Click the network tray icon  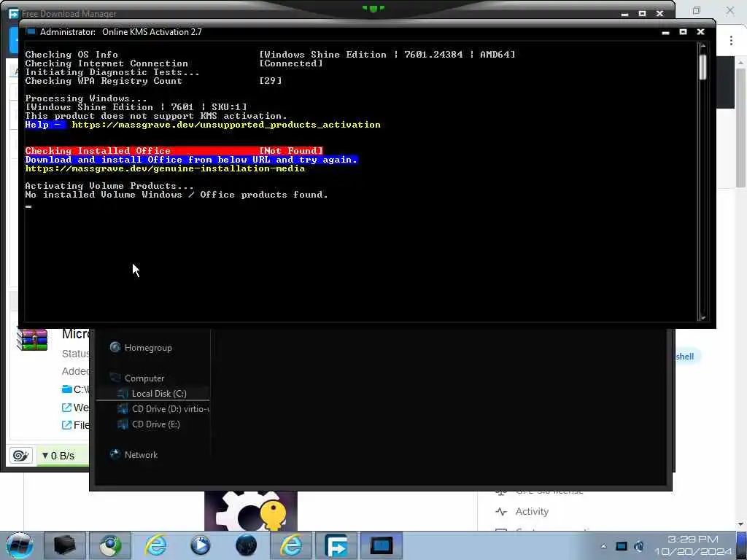pos(622,546)
